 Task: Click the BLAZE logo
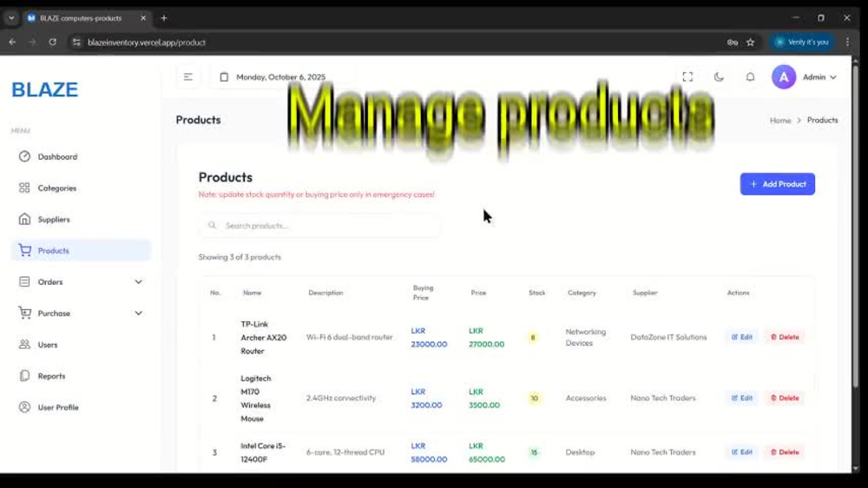point(45,89)
